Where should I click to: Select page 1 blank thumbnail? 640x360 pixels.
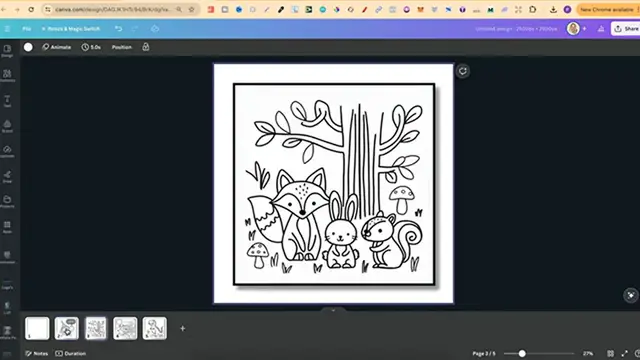[37, 328]
